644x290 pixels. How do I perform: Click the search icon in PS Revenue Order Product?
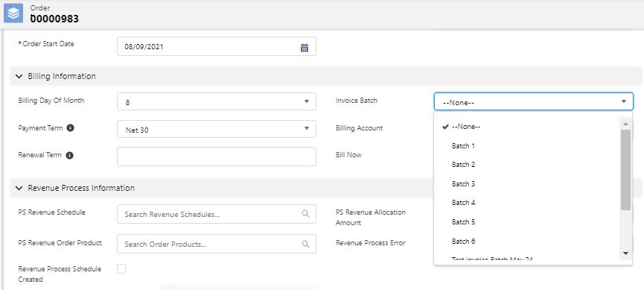point(305,244)
